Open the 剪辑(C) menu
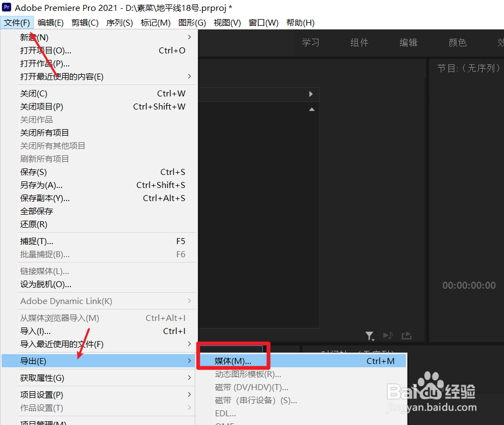This screenshot has width=504, height=425. 85,23
